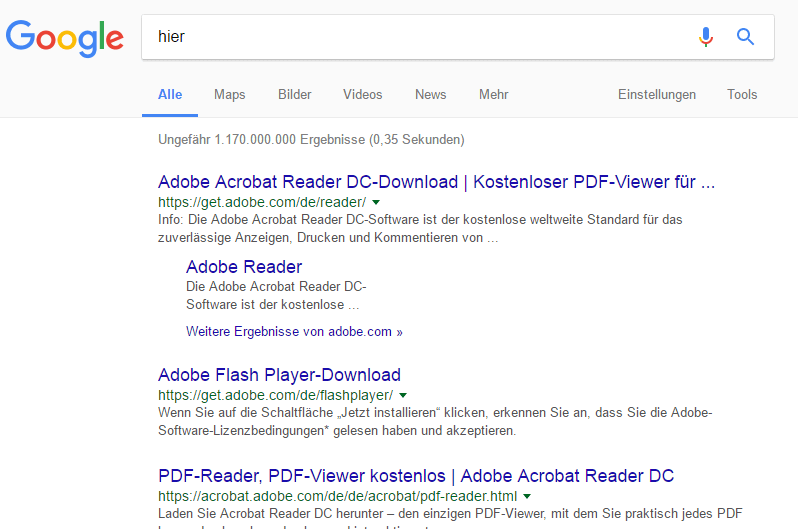800x529 pixels.
Task: Expand arrow next to flashplayer URL
Action: tap(403, 395)
